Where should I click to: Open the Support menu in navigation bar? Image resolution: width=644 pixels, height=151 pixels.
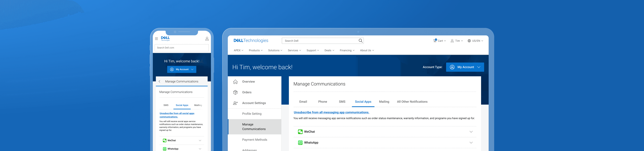click(312, 50)
